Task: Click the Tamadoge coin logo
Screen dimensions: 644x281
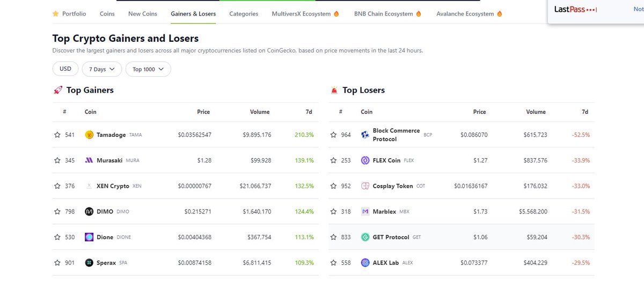Action: click(x=89, y=135)
